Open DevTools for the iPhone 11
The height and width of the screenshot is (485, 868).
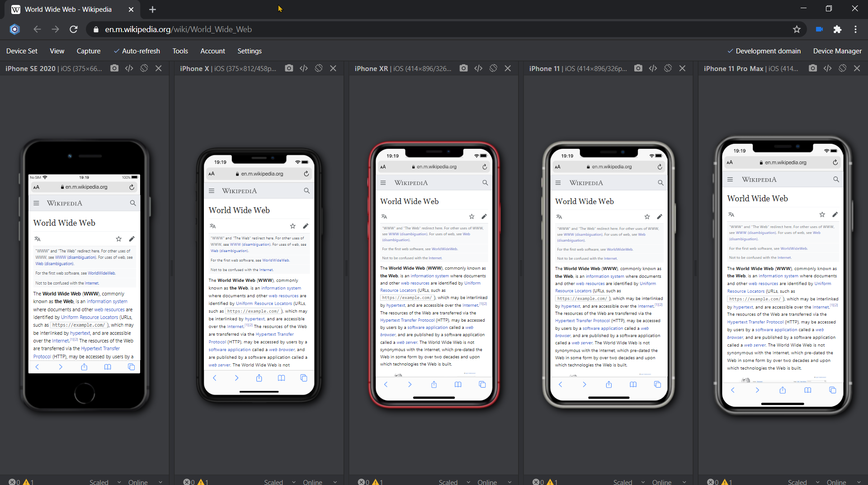653,68
